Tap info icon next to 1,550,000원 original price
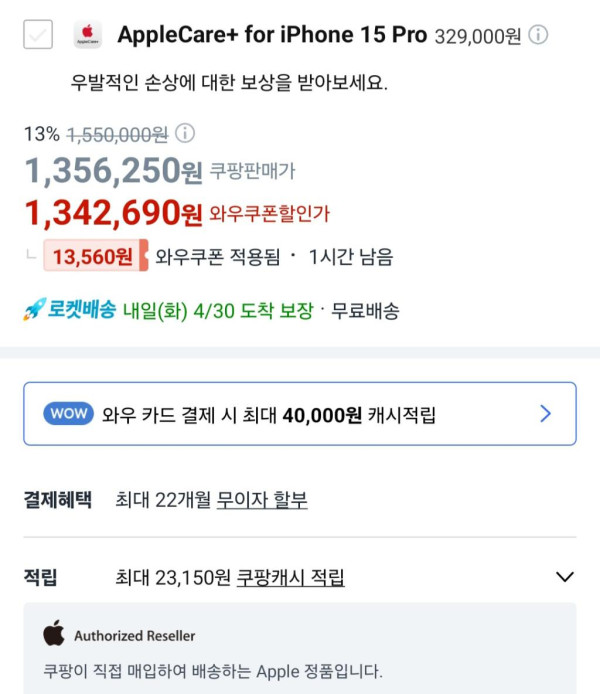 point(185,133)
